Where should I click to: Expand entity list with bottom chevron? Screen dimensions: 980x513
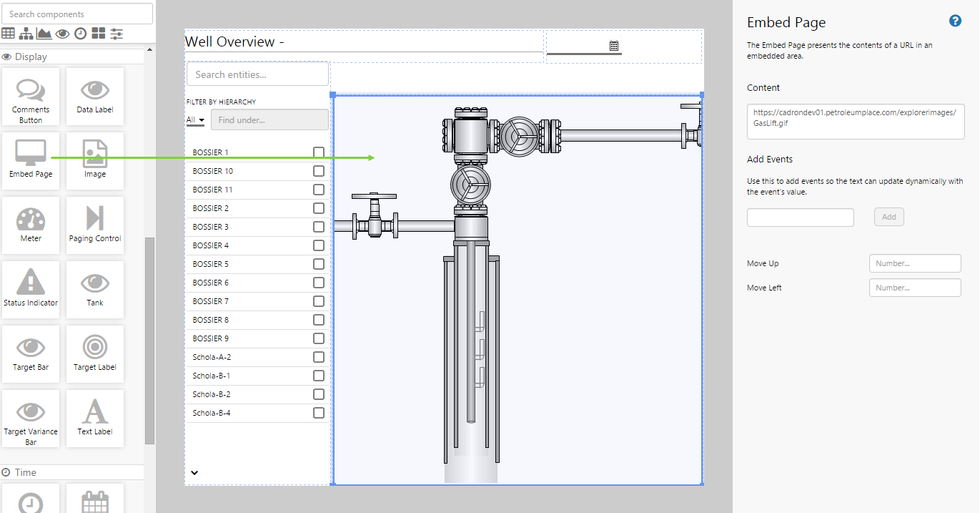[194, 472]
